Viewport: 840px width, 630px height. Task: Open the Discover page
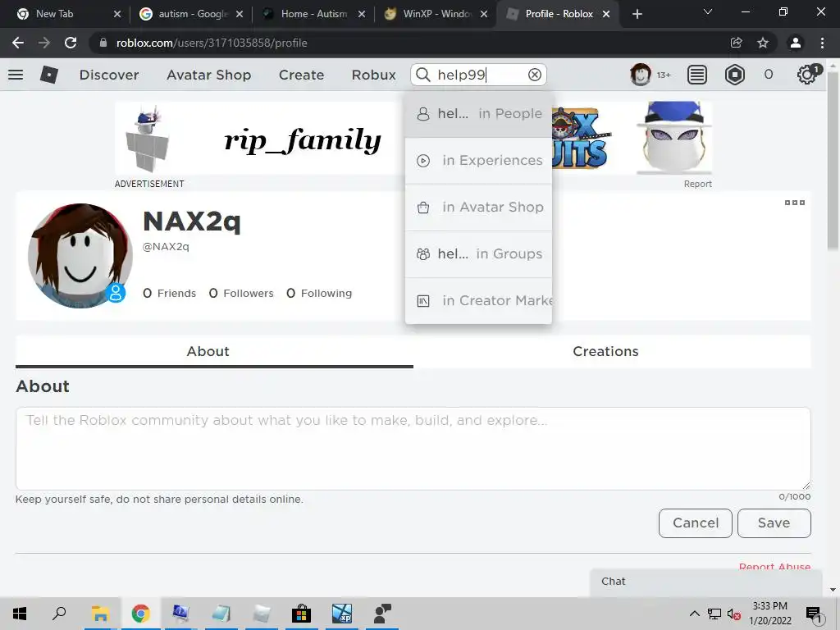(x=109, y=75)
